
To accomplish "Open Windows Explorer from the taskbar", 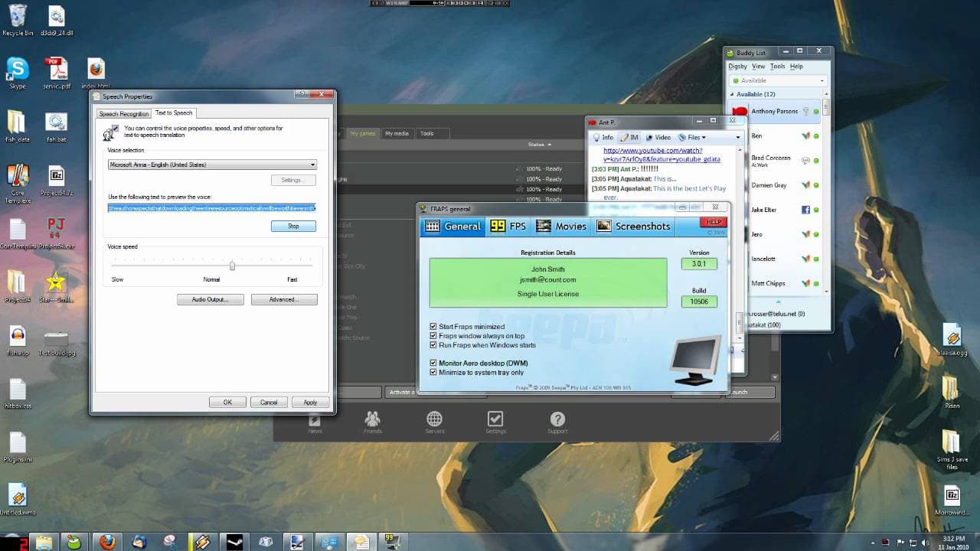I will (x=45, y=541).
